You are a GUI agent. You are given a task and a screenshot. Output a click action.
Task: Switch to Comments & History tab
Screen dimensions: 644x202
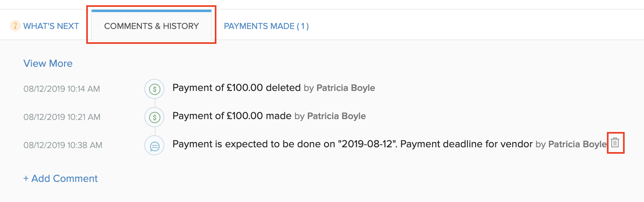[151, 26]
